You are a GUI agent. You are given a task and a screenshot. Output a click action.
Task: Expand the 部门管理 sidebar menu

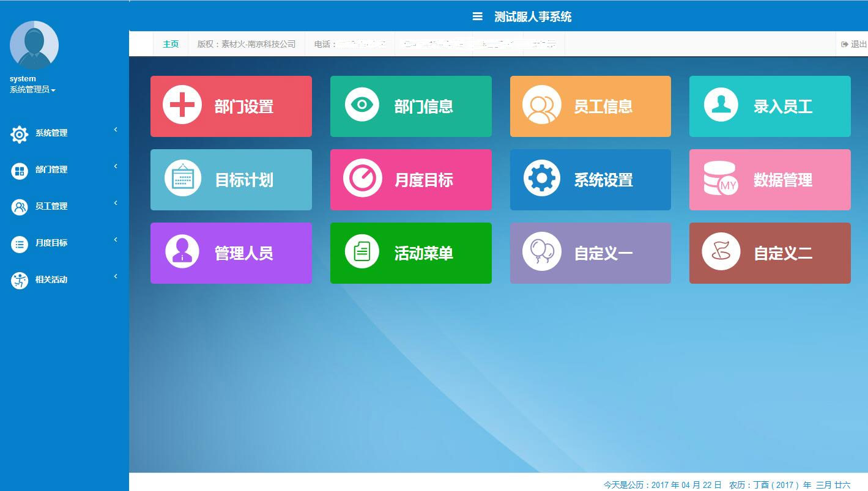(x=51, y=170)
